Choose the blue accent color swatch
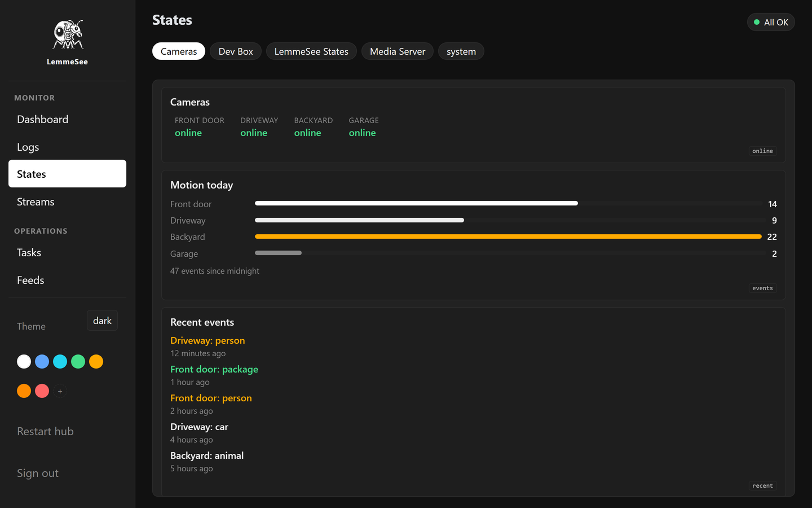The image size is (812, 508). tap(42, 362)
